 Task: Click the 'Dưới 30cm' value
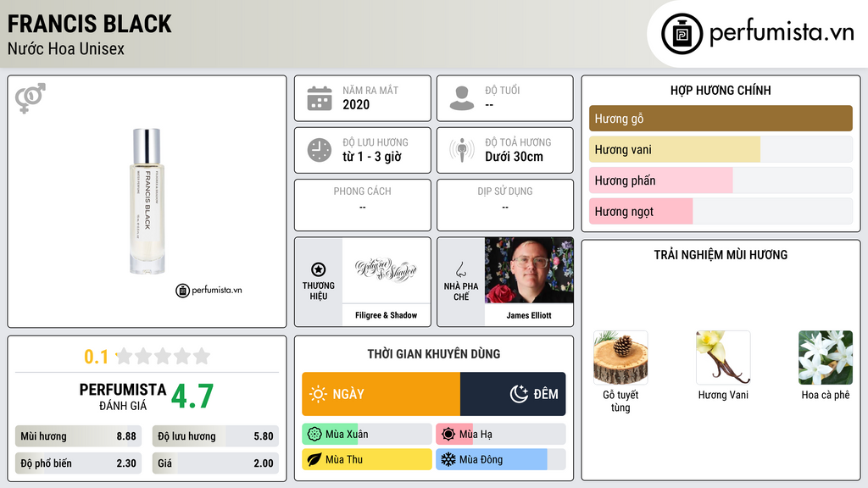[x=515, y=157]
